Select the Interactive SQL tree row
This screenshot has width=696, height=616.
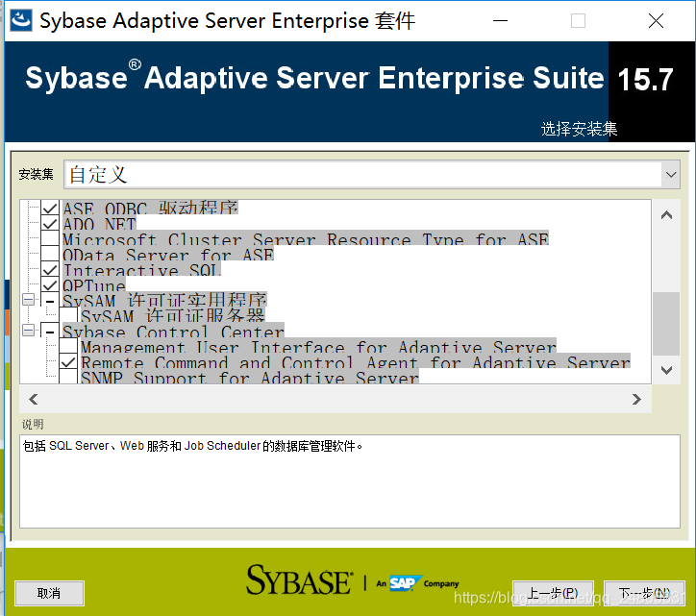point(141,270)
